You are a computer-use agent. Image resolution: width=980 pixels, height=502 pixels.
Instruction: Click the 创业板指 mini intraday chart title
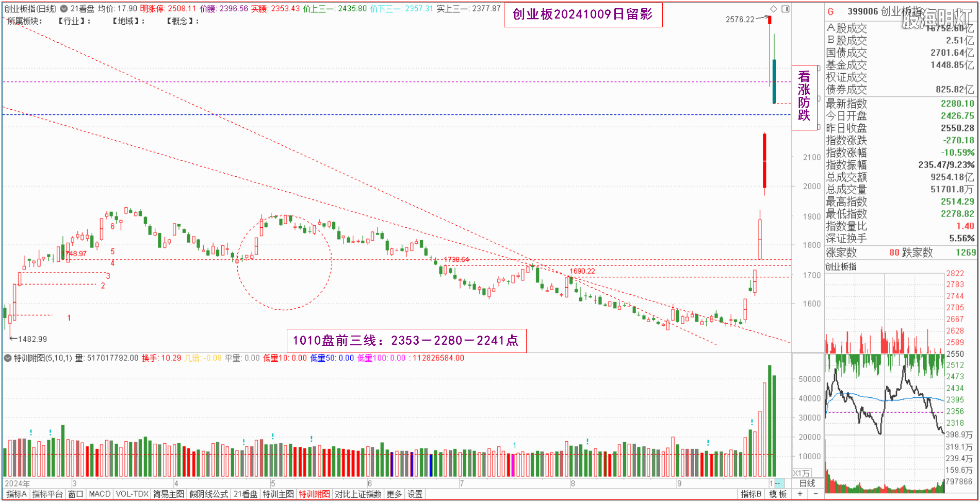pos(841,266)
